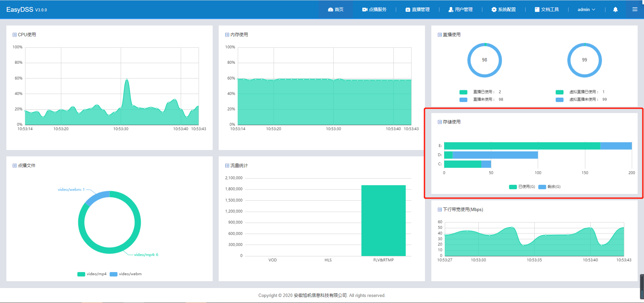Expand the admin user dropdown

coord(586,9)
